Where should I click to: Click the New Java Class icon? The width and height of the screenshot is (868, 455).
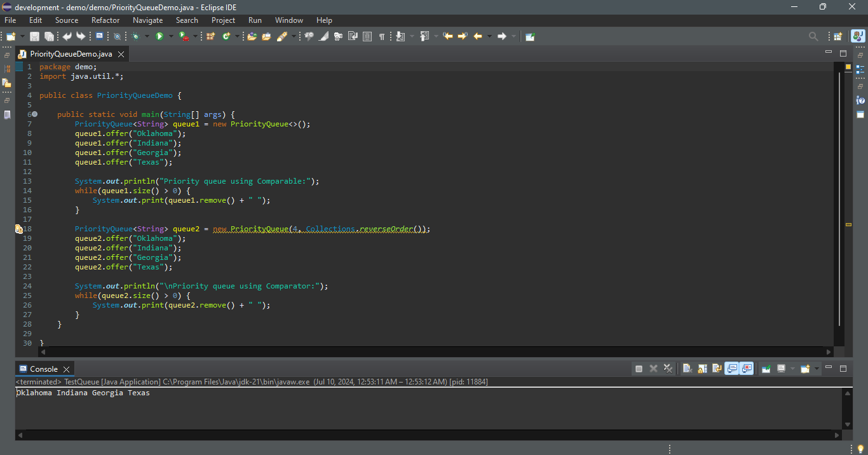pyautogui.click(x=226, y=37)
